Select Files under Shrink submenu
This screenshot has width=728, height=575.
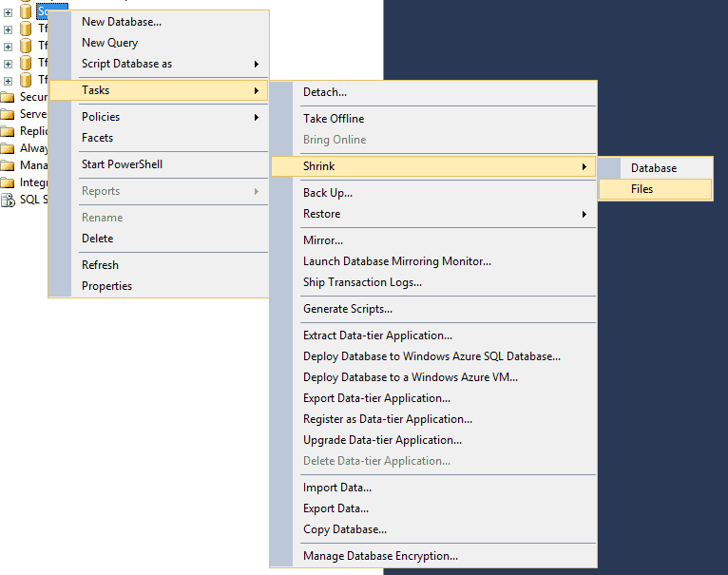[x=655, y=189]
